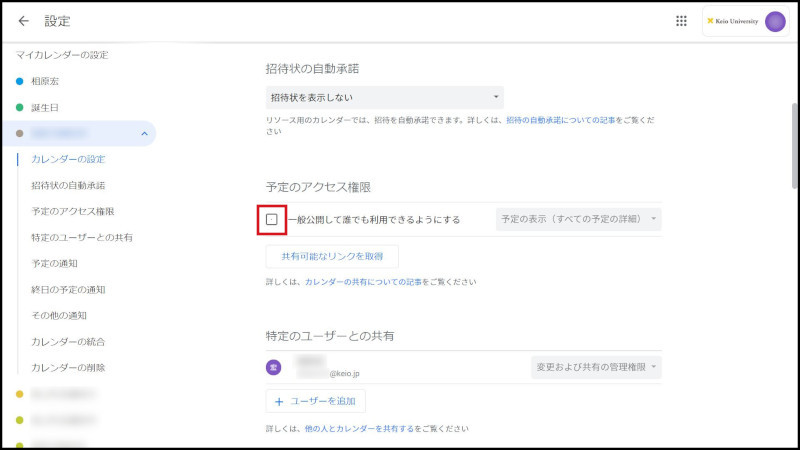Click the purple account avatar top right

pos(775,21)
